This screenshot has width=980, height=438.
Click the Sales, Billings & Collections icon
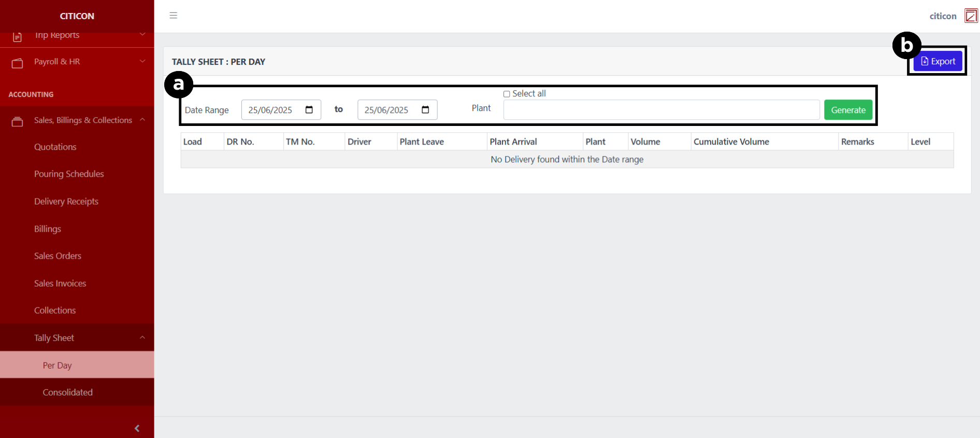18,122
